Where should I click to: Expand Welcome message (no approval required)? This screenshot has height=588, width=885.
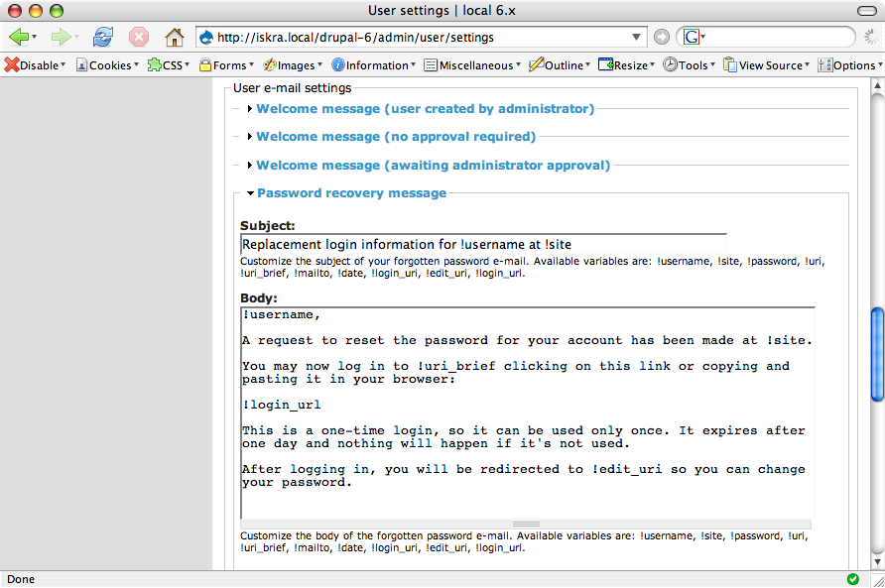coord(395,136)
